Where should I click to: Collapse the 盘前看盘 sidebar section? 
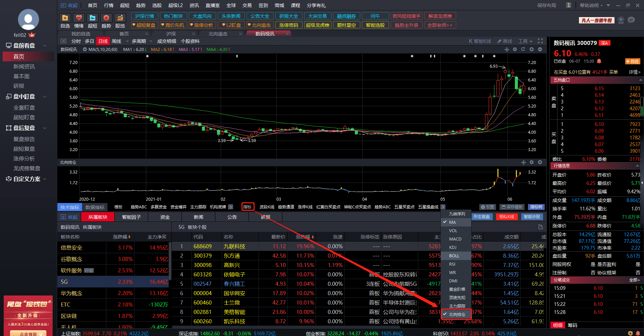pos(45,46)
